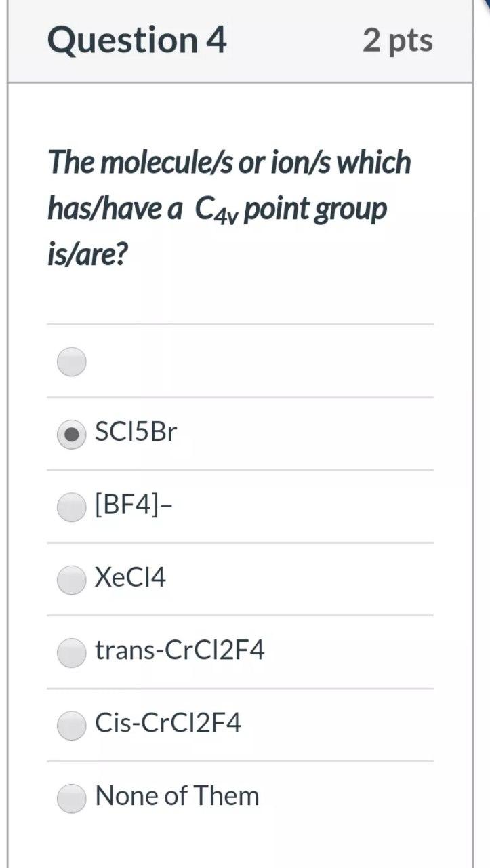
Task: Click the divider above the answer options
Action: [240, 325]
